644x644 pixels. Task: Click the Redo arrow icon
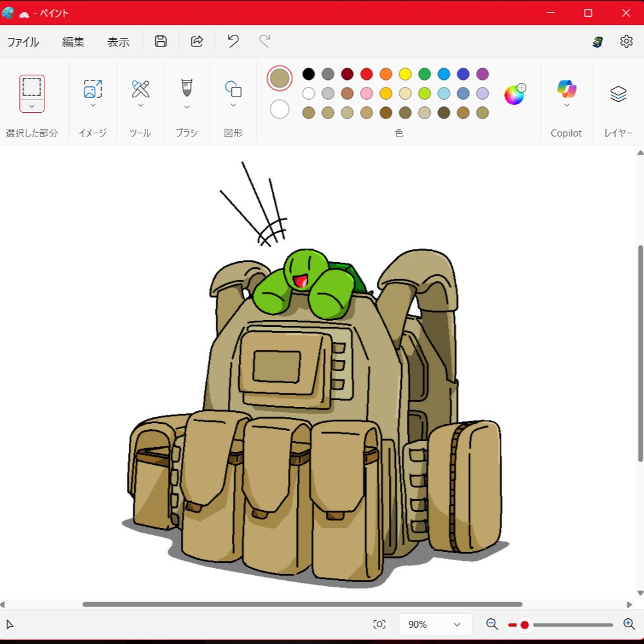pyautogui.click(x=265, y=41)
